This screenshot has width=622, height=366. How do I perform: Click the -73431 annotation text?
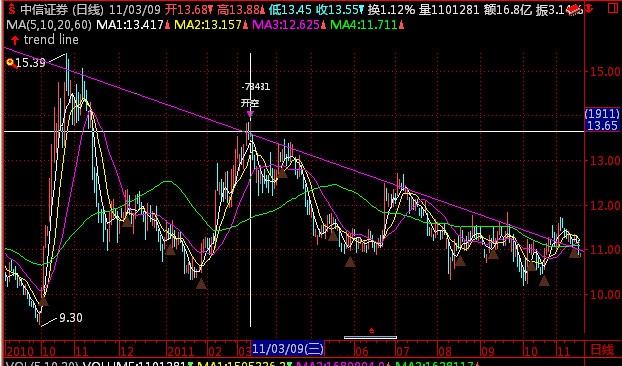[x=256, y=87]
